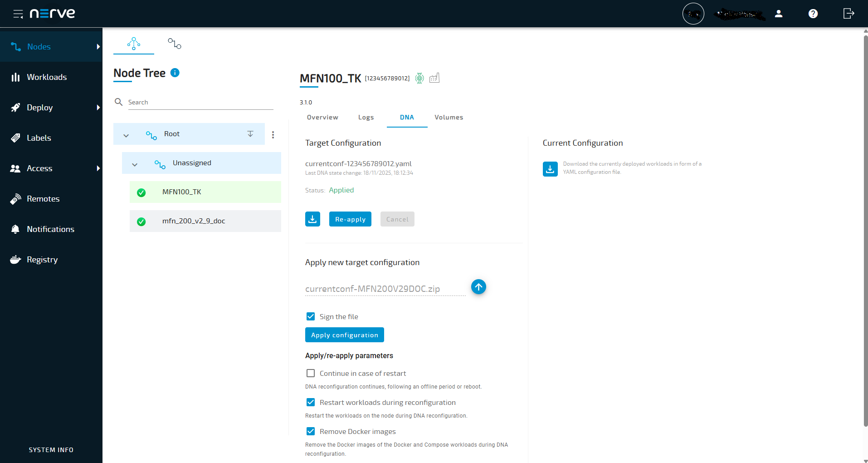
Task: Click the log out icon
Action: [848, 14]
